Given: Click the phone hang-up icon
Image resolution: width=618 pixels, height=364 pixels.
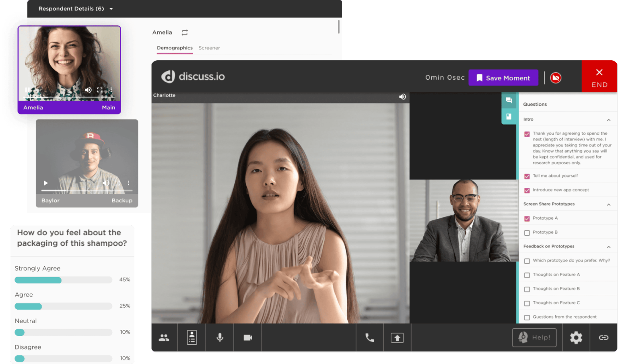Looking at the screenshot, I should click(369, 337).
